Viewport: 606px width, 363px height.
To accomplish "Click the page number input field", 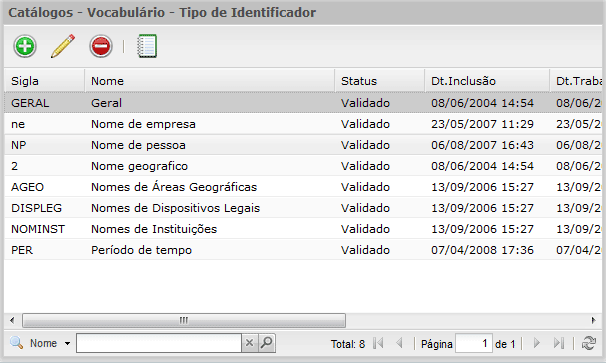I will [474, 343].
